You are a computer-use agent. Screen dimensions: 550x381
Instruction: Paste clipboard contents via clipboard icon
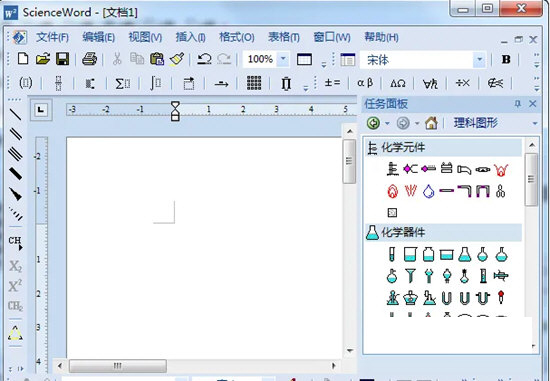coord(157,59)
